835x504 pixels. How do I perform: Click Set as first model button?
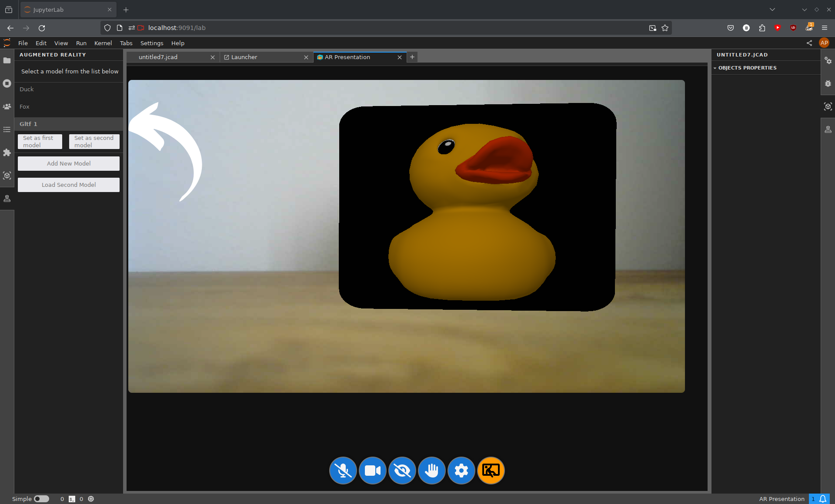(x=40, y=142)
